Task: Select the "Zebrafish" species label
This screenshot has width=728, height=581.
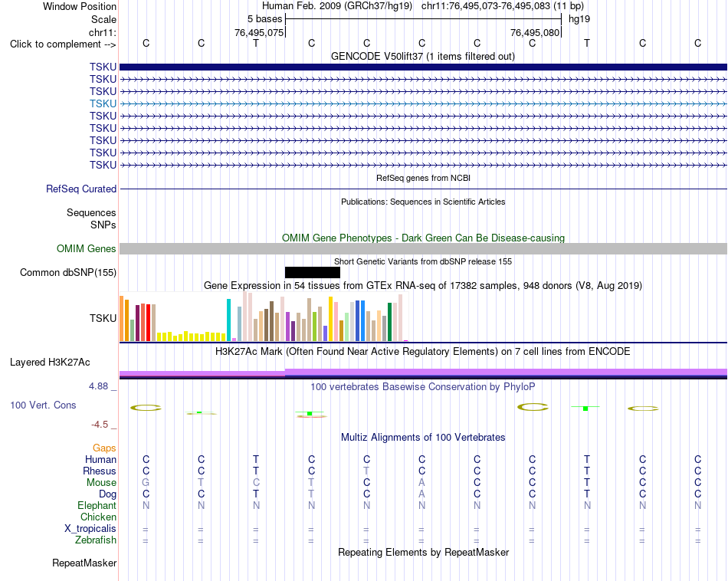Action: click(96, 540)
